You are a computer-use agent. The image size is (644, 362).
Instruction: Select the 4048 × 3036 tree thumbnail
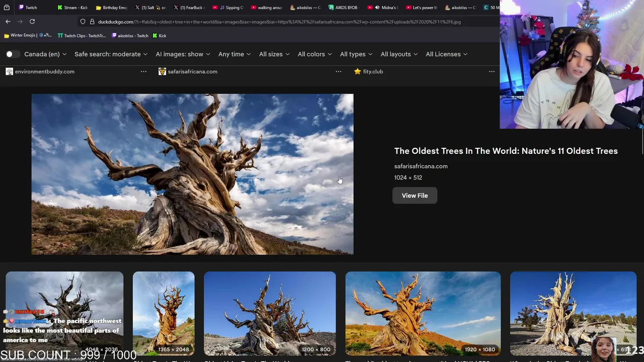[x=64, y=313]
